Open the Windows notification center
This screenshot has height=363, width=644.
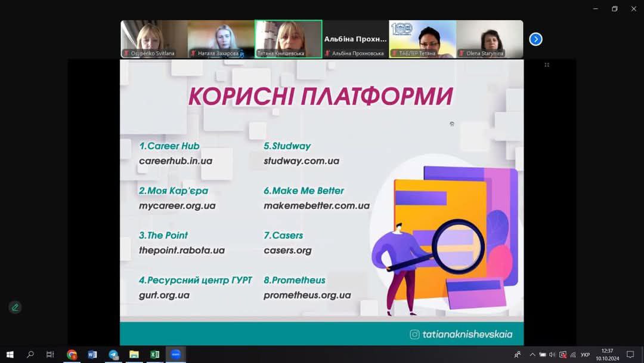(630, 355)
